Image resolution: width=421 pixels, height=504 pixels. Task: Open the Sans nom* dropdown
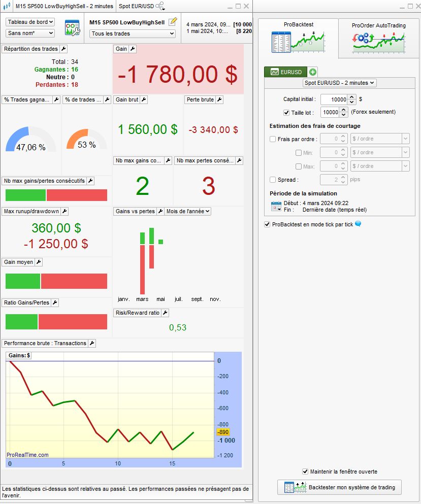(30, 33)
